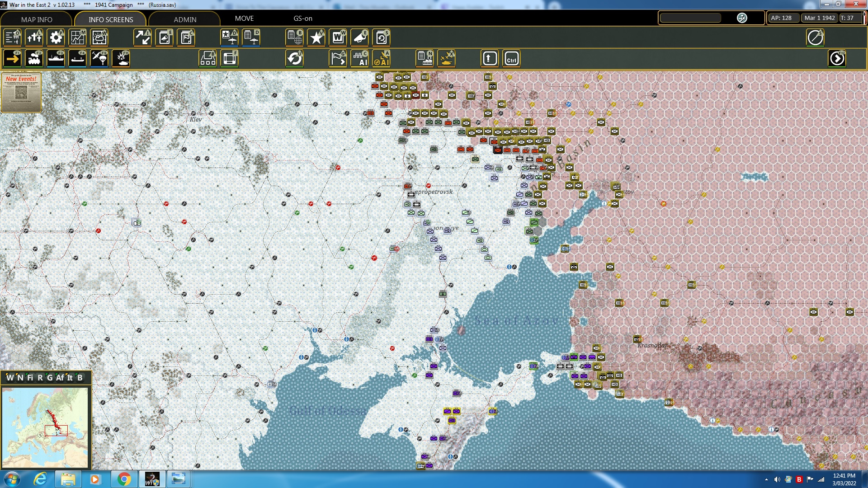Viewport: 868px width, 488px height.
Task: Click the GS-on indicator
Action: tap(303, 19)
